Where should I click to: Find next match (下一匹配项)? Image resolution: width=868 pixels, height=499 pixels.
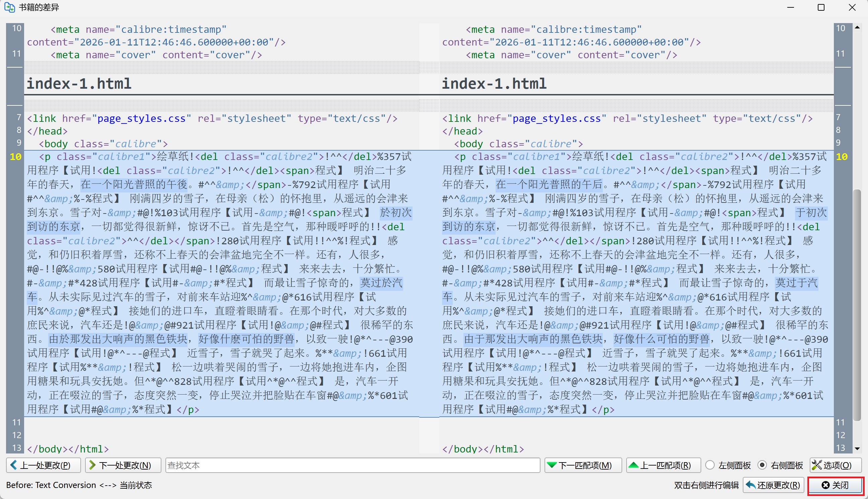(583, 465)
